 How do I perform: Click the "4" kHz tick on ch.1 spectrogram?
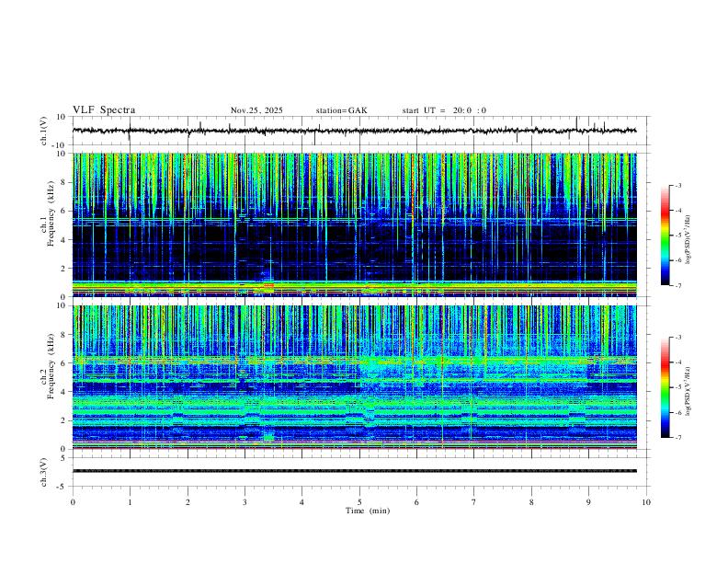64,240
